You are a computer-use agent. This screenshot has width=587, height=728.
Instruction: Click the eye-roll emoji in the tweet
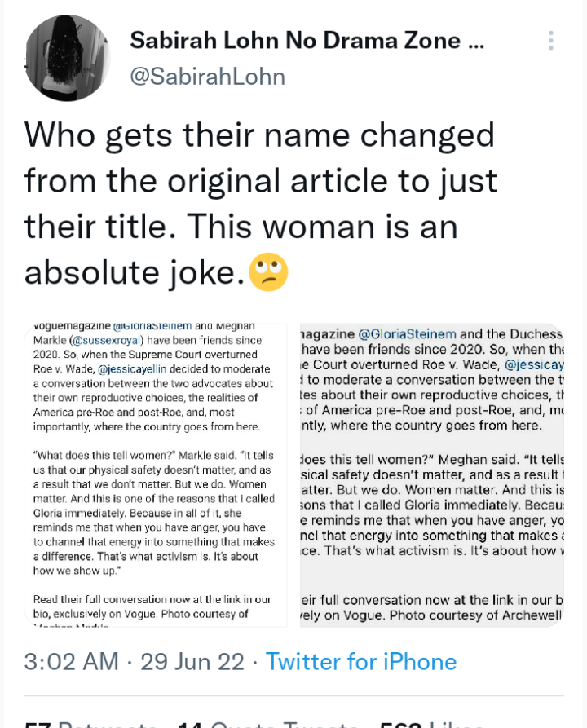pos(268,272)
